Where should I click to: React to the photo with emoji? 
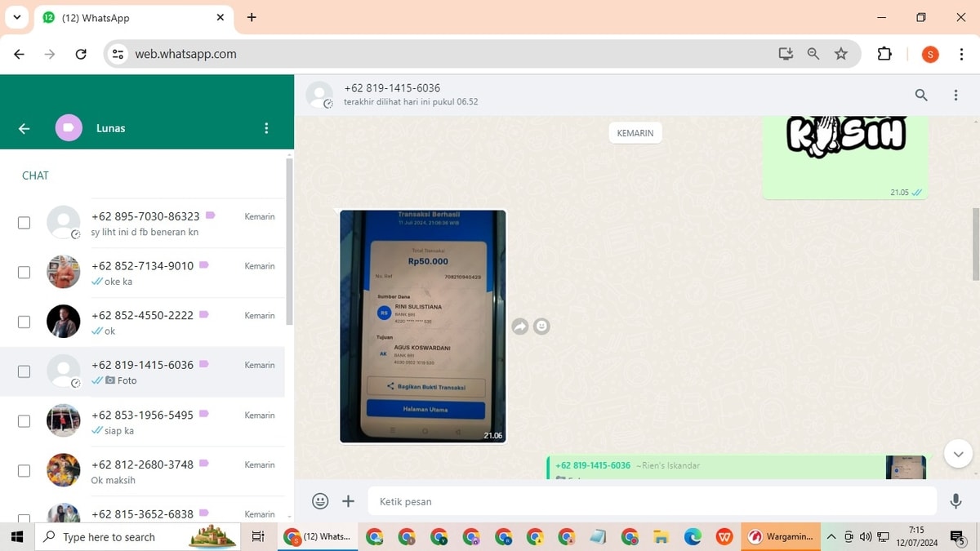[541, 327]
